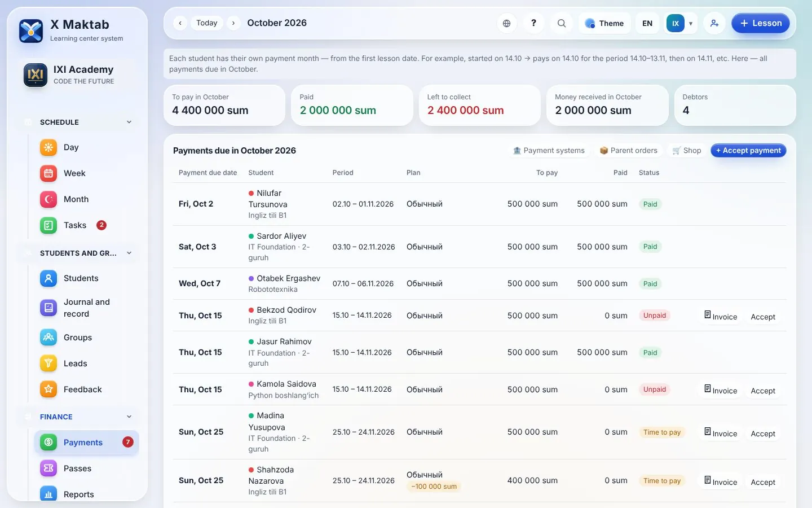This screenshot has width=812, height=508.
Task: Open the Shop tab
Action: click(x=687, y=151)
